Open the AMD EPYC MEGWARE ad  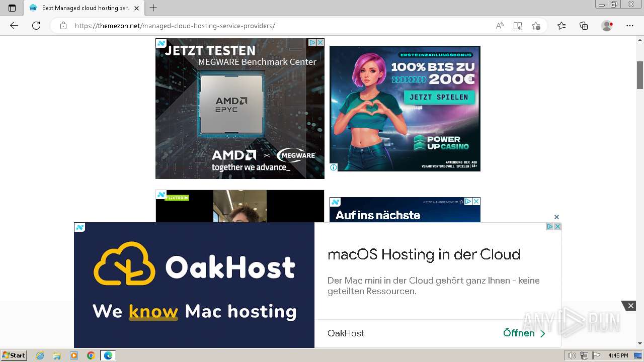pos(240,109)
